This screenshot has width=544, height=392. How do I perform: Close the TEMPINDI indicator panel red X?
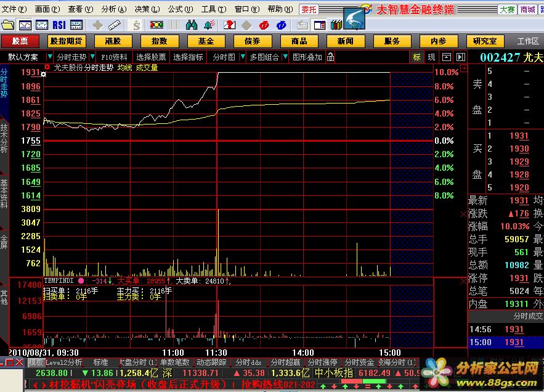[x=463, y=281]
